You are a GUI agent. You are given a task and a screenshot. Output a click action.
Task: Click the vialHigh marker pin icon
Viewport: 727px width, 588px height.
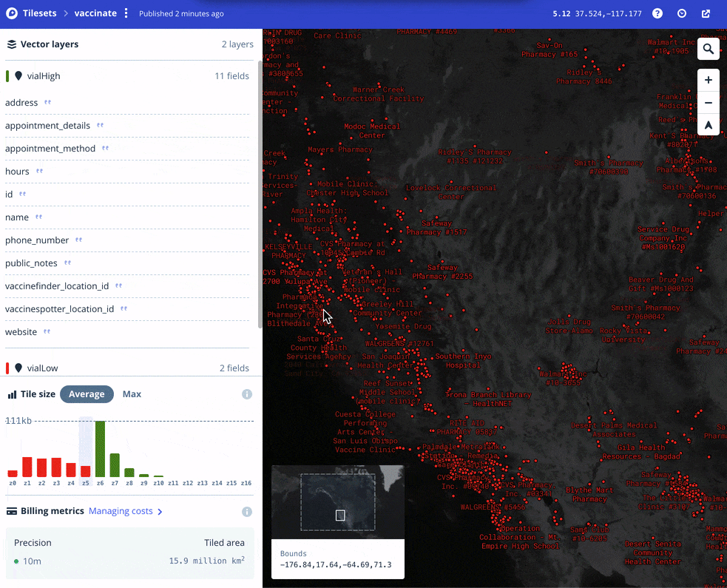click(x=18, y=76)
